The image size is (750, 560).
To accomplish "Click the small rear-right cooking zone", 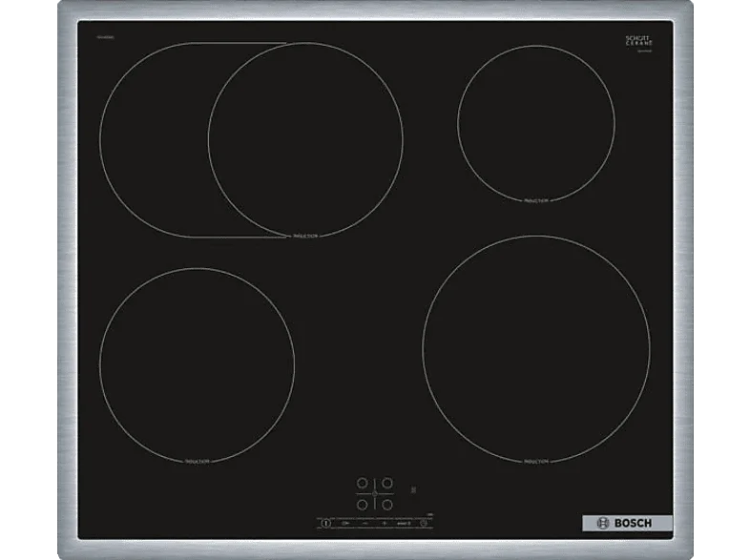I will coord(536,123).
